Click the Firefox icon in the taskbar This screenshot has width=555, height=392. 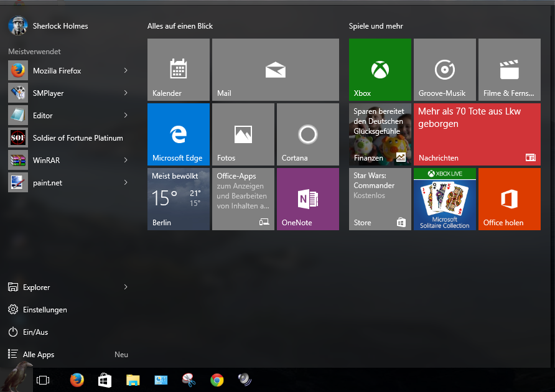click(x=77, y=380)
